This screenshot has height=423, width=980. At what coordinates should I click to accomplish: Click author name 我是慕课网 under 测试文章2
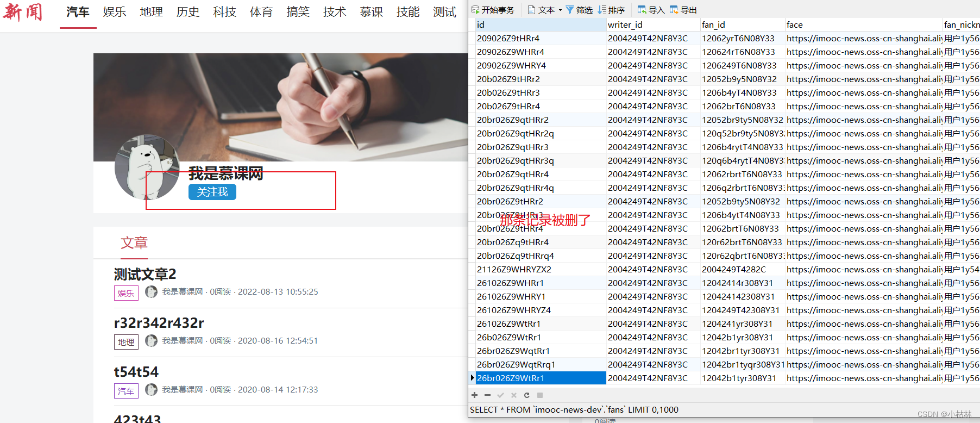pos(183,292)
